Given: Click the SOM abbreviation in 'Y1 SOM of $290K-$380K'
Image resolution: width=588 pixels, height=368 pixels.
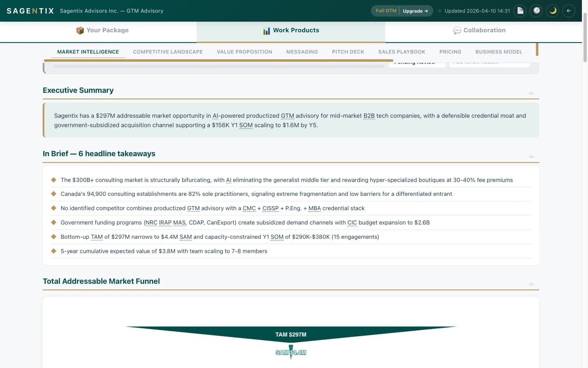Looking at the screenshot, I should [277, 237].
